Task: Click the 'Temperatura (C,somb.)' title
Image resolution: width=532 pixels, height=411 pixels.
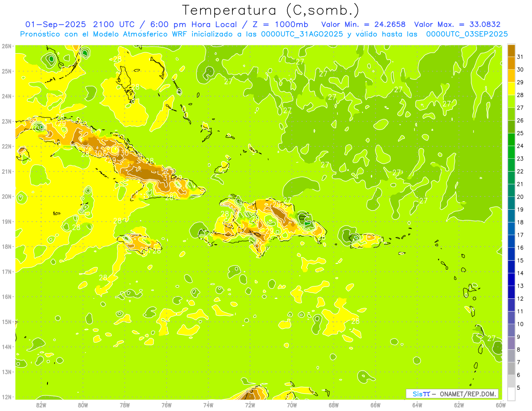Action: (271, 10)
